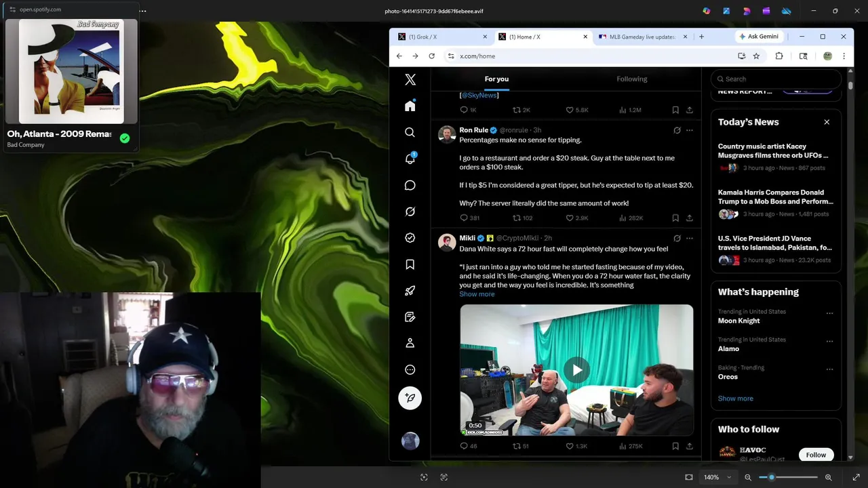Screen dimensions: 868x488
Task: Share Mikli's Dana White post
Action: pos(690,446)
